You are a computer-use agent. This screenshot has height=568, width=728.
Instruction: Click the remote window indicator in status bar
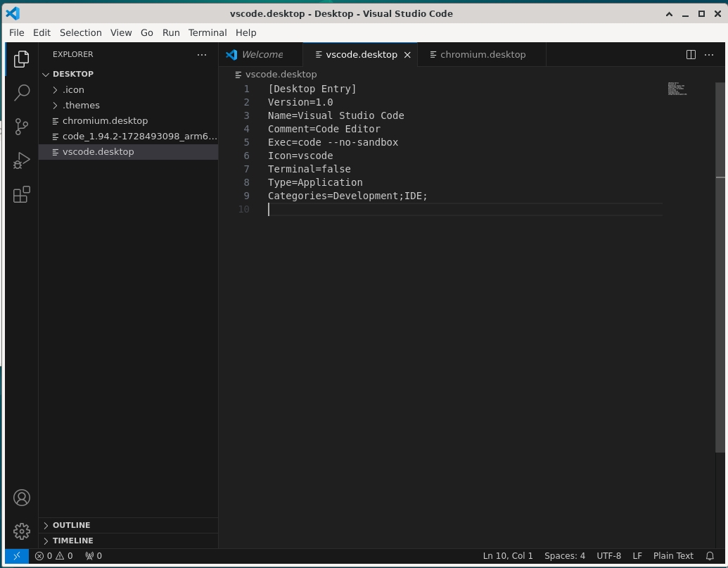pos(17,556)
